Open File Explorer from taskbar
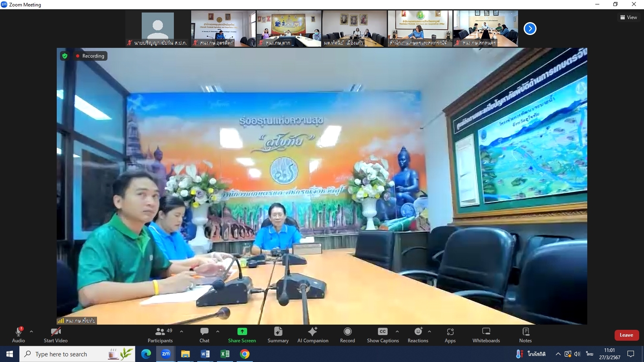 point(185,354)
